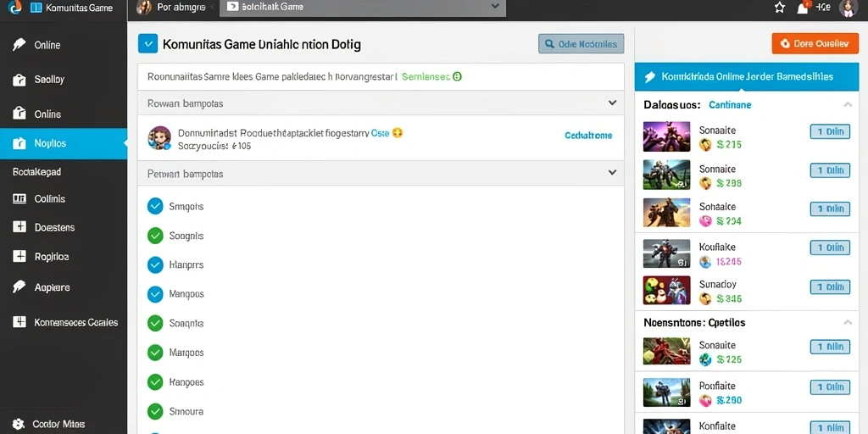Click the icon next to Konnanseces Coatles

[x=19, y=321]
